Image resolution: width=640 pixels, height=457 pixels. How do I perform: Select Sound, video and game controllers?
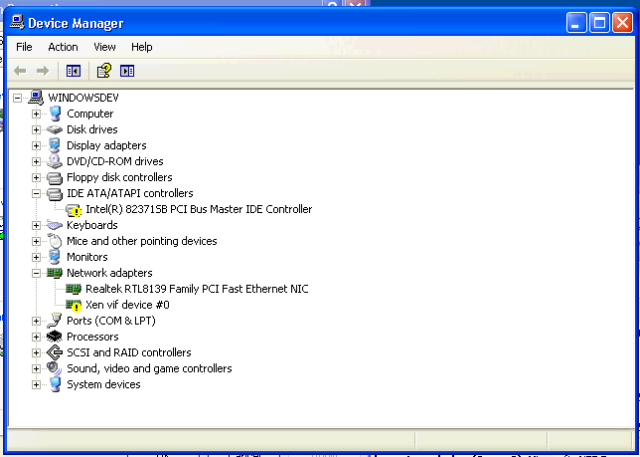pyautogui.click(x=149, y=369)
